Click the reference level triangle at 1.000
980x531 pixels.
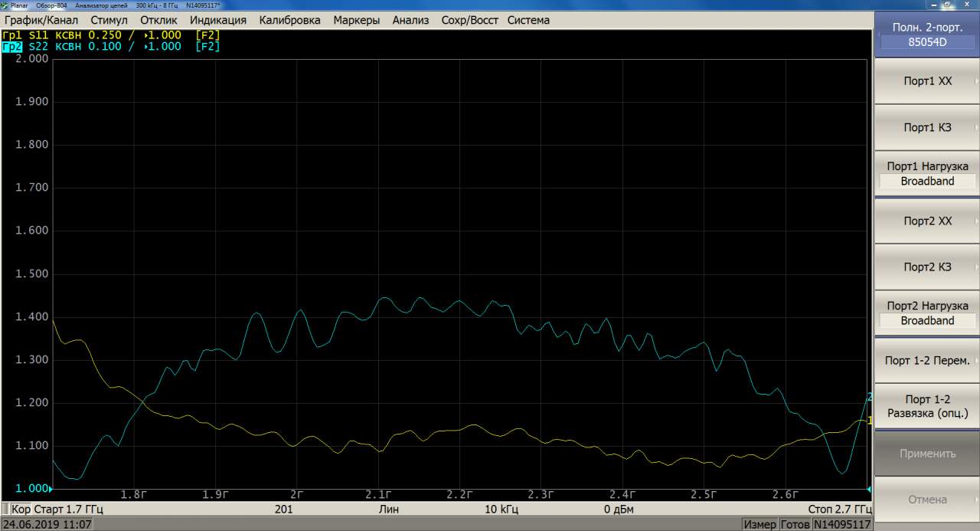point(51,488)
